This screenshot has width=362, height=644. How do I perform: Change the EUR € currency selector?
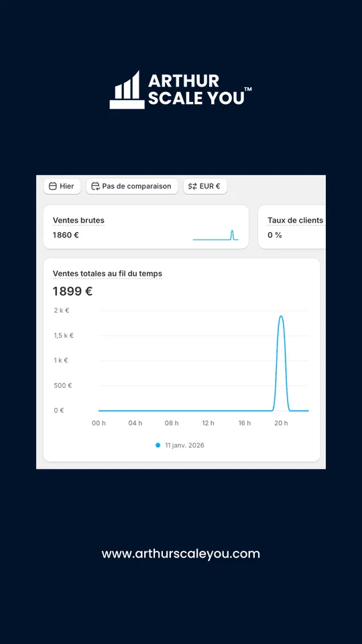pyautogui.click(x=205, y=186)
